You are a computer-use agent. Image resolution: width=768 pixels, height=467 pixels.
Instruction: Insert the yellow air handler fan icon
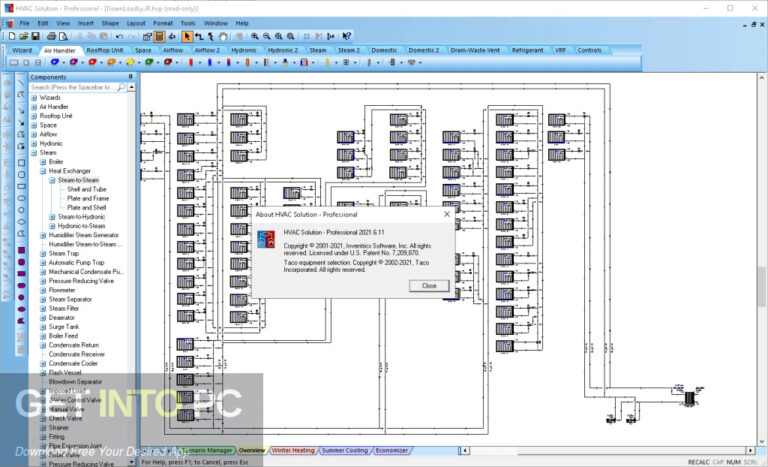[x=130, y=62]
